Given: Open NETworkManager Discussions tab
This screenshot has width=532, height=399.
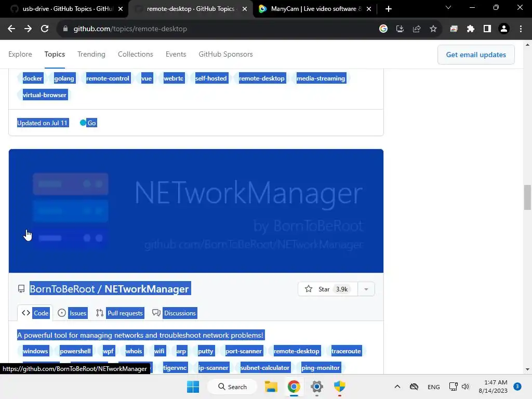Looking at the screenshot, I should pos(175,313).
